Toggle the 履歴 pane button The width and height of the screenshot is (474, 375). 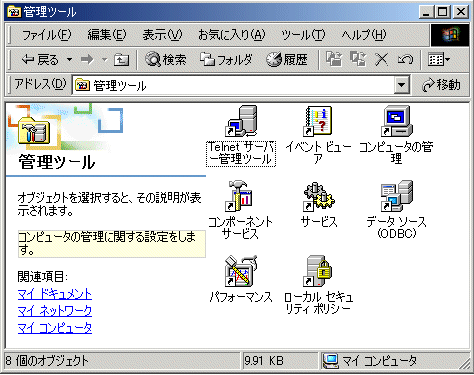287,60
